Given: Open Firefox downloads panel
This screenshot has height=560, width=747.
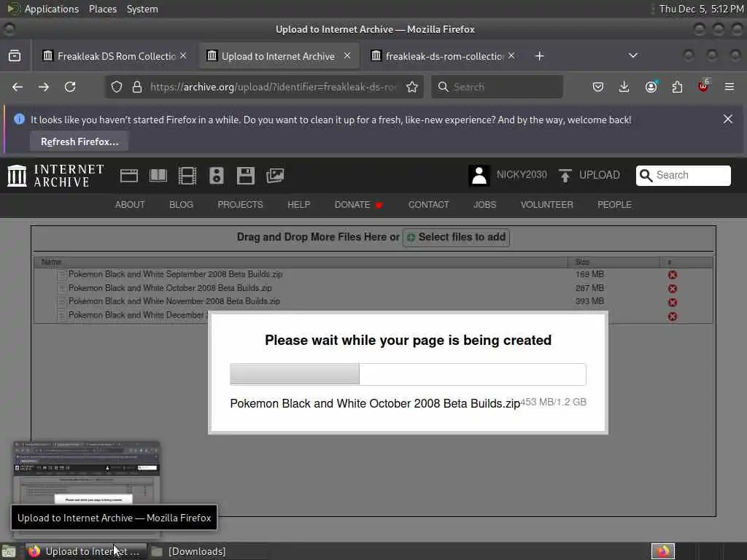Looking at the screenshot, I should [x=624, y=87].
